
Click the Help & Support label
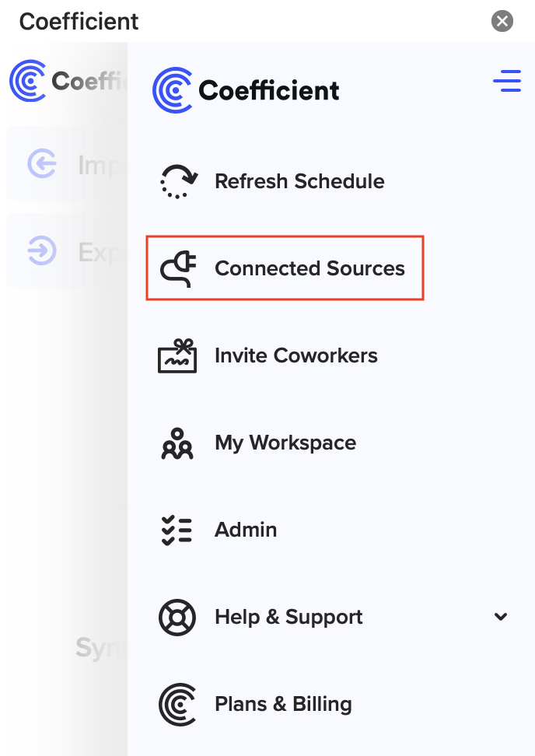(x=288, y=618)
